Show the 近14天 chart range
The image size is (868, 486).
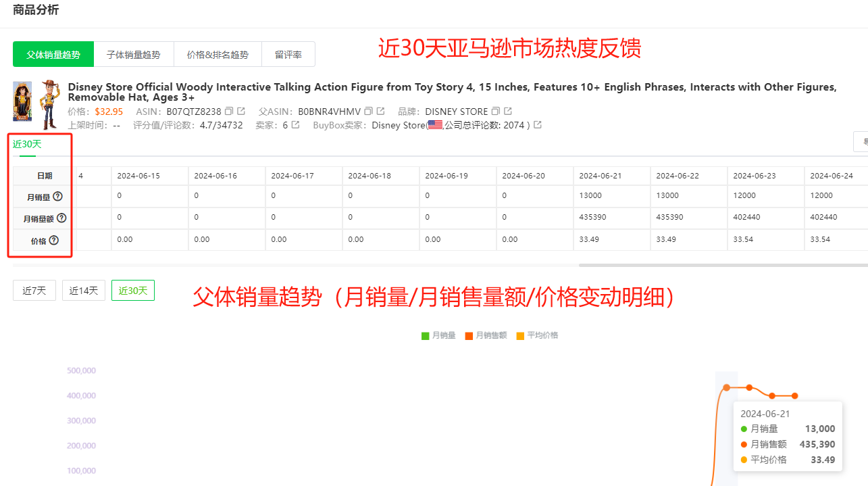84,291
